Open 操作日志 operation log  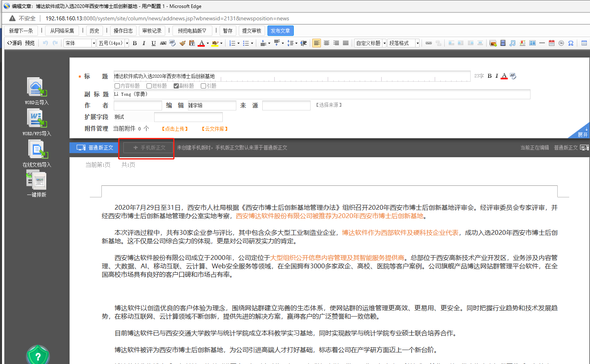coord(123,31)
